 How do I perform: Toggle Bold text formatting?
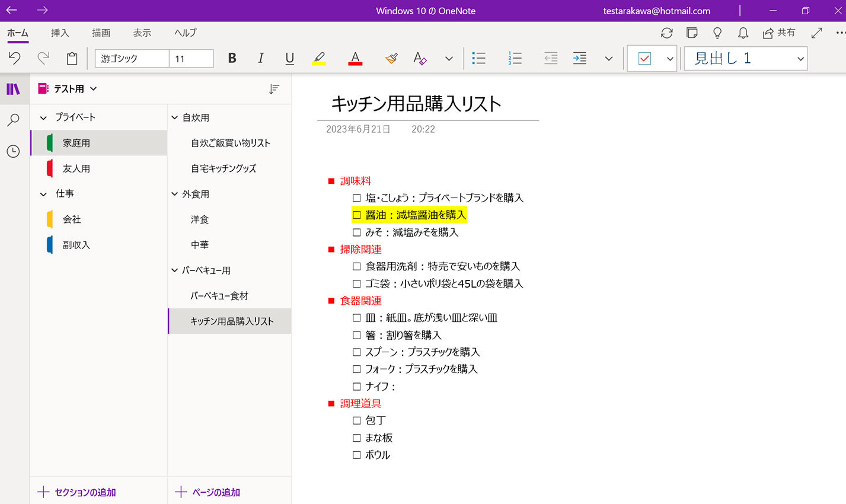click(x=232, y=58)
